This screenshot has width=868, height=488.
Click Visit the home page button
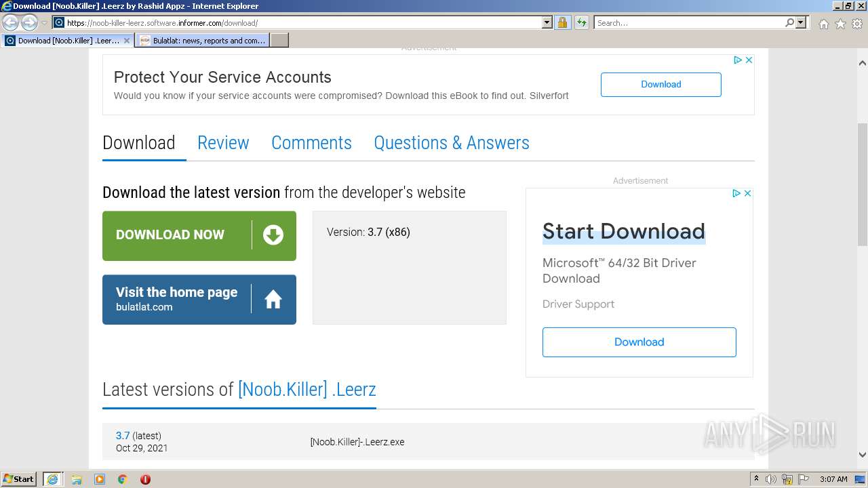coord(199,300)
